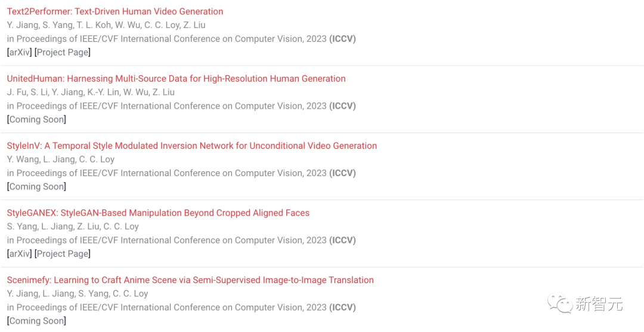Click the 新智元 watermark text
The image size is (644, 332).
point(599,304)
